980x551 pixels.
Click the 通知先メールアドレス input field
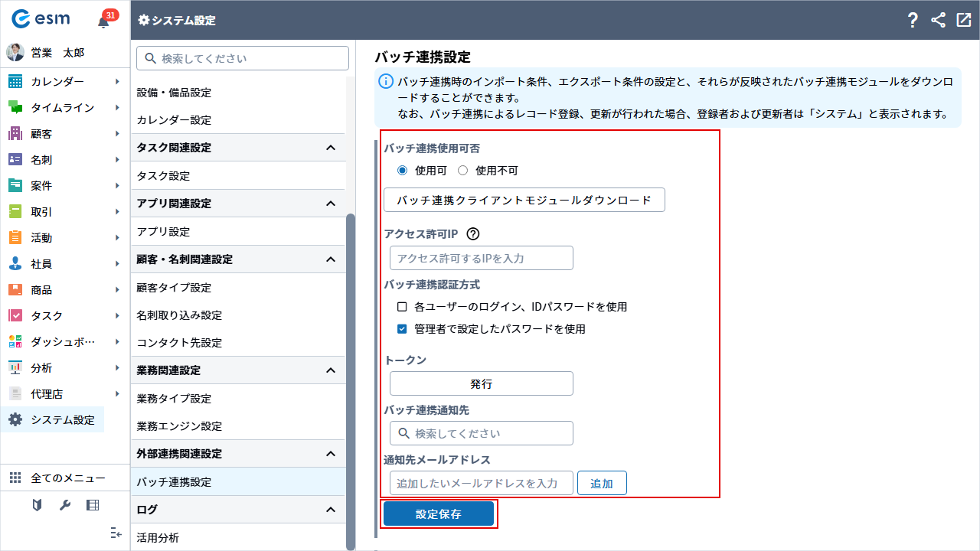tap(481, 483)
